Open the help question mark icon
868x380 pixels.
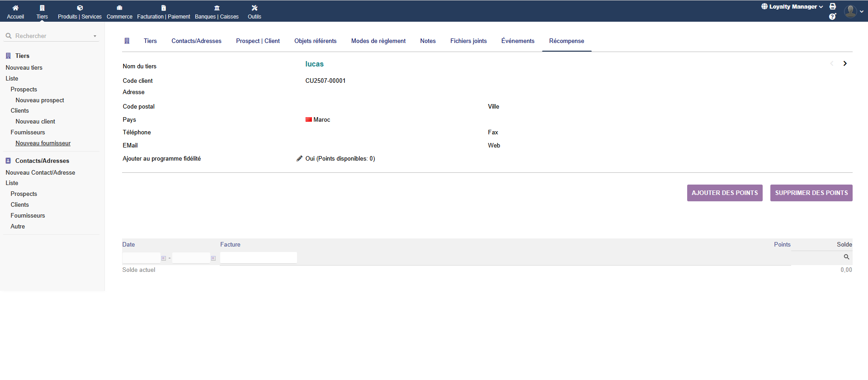coord(832,17)
